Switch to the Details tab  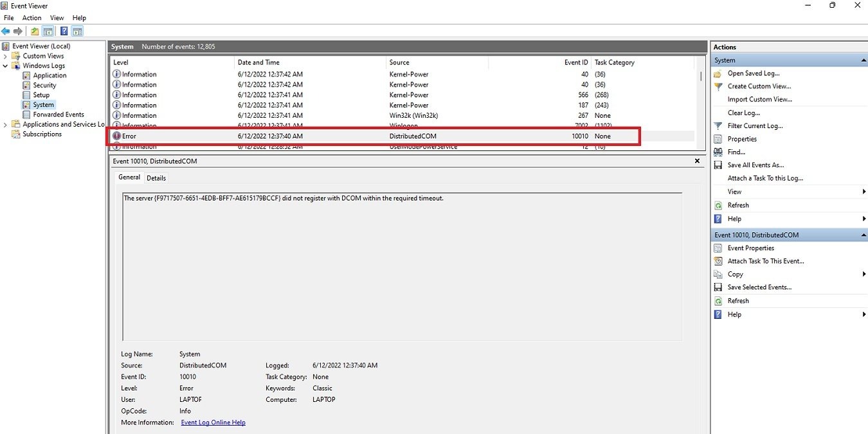[x=156, y=177]
